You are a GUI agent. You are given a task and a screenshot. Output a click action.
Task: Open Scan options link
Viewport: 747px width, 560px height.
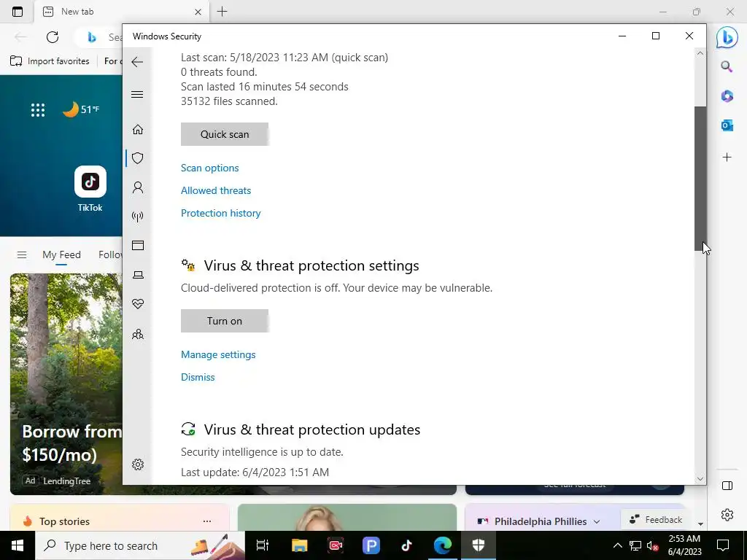(209, 168)
